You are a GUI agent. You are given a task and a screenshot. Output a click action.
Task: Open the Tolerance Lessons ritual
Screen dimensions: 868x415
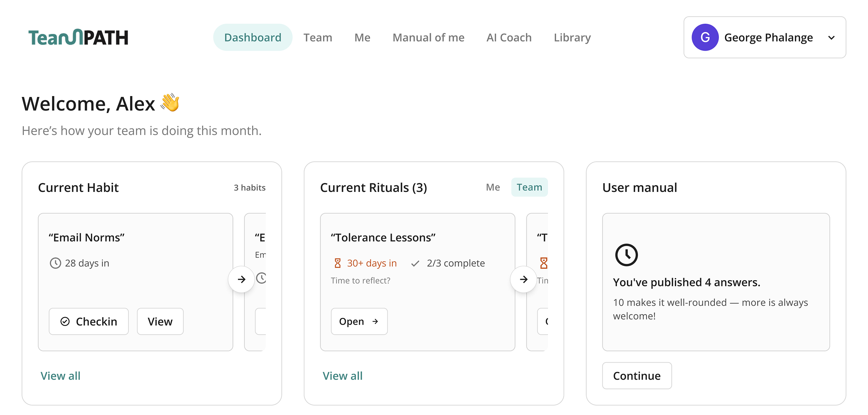359,321
